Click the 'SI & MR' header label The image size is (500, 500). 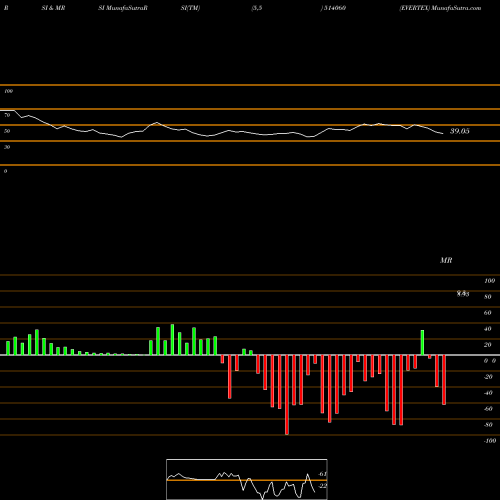(x=53, y=8)
